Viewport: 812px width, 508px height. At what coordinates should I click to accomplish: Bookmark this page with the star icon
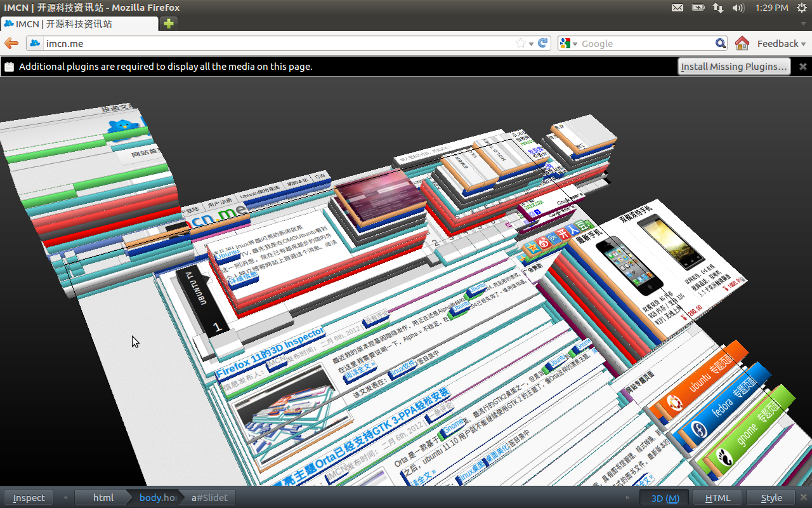click(x=521, y=43)
